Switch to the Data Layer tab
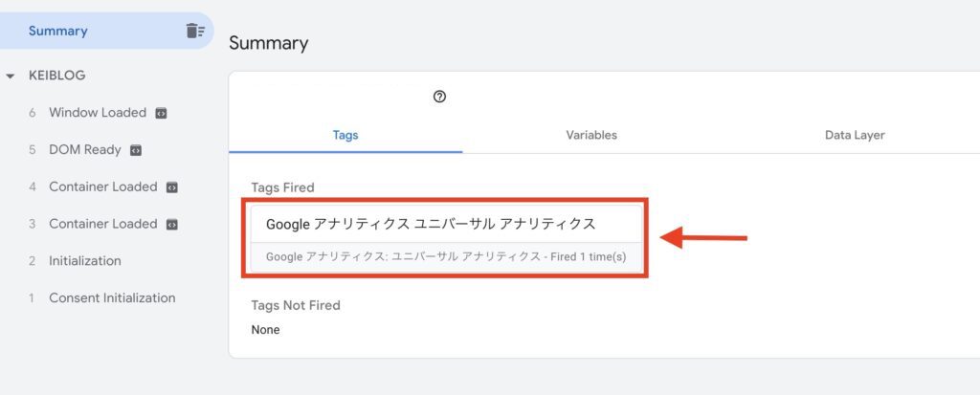The width and height of the screenshot is (980, 395). click(x=855, y=135)
